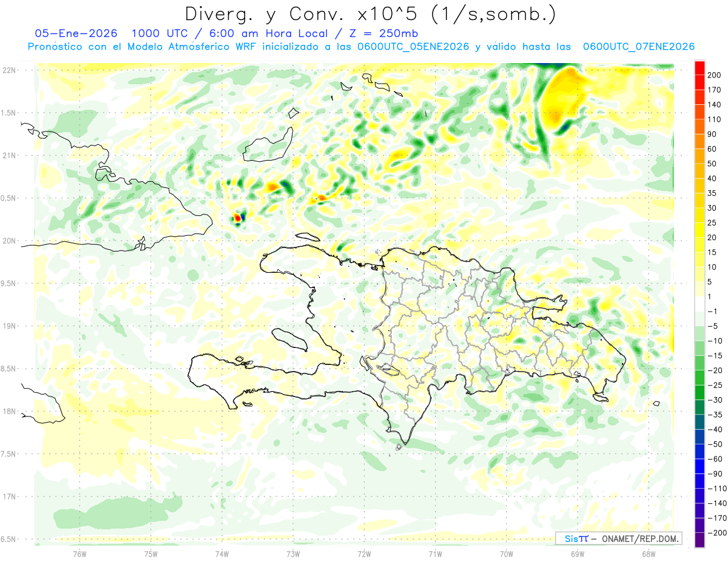Click the "22N" latitude label

9,70
